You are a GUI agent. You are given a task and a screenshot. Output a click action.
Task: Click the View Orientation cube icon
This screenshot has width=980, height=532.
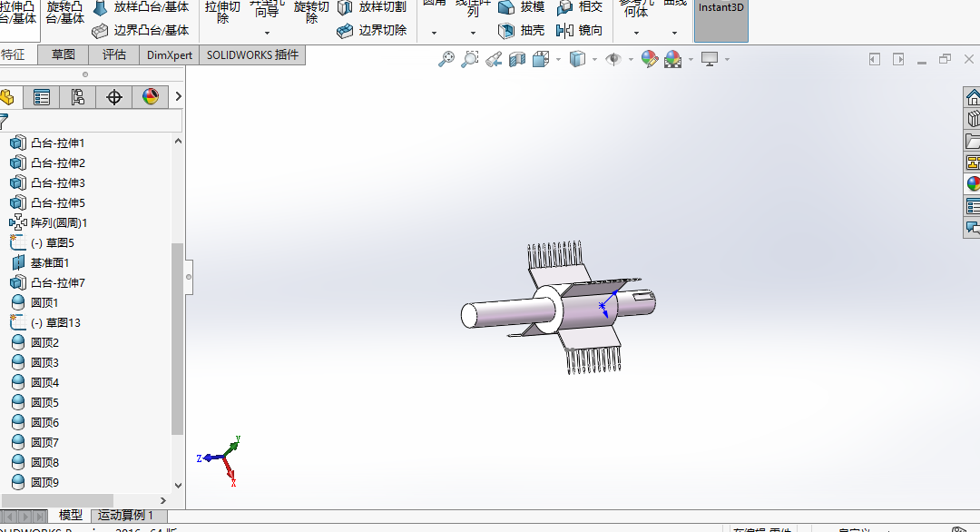point(541,59)
